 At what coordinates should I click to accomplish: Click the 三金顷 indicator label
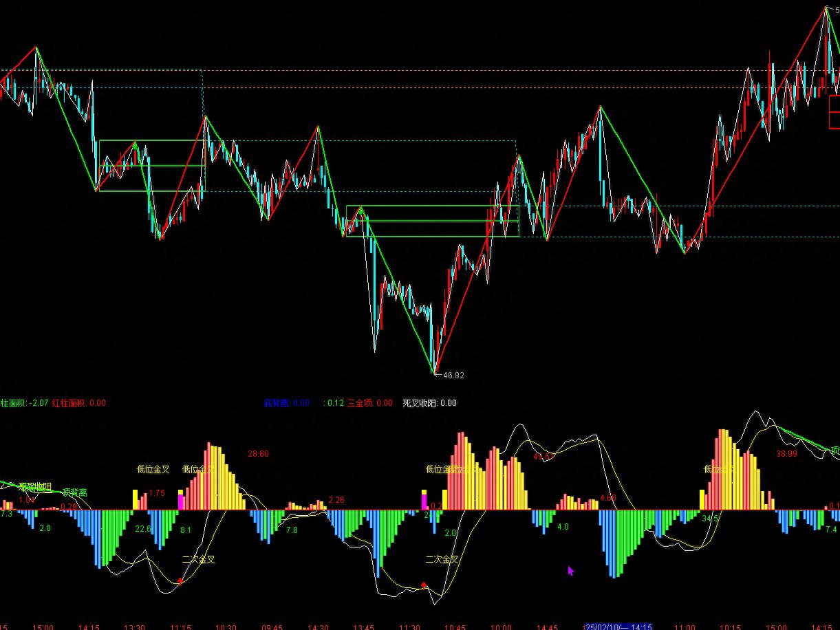pyautogui.click(x=369, y=403)
